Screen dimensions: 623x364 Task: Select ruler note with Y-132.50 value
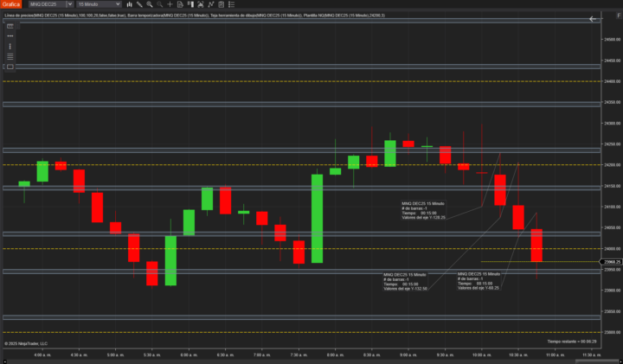pos(405,282)
